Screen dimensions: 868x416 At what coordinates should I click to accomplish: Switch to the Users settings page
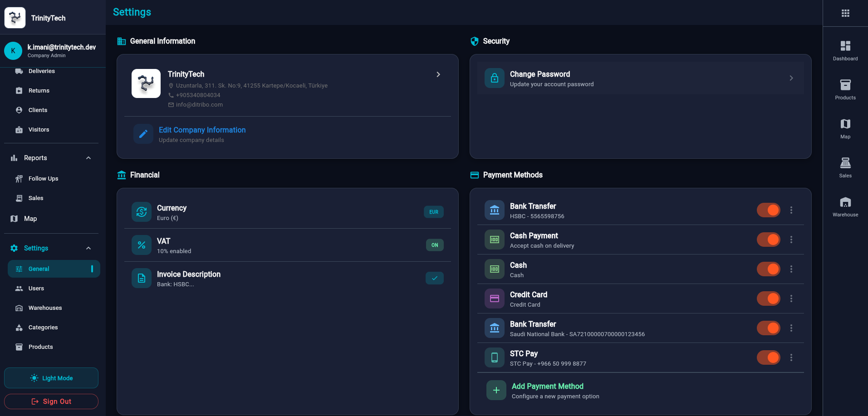point(35,288)
